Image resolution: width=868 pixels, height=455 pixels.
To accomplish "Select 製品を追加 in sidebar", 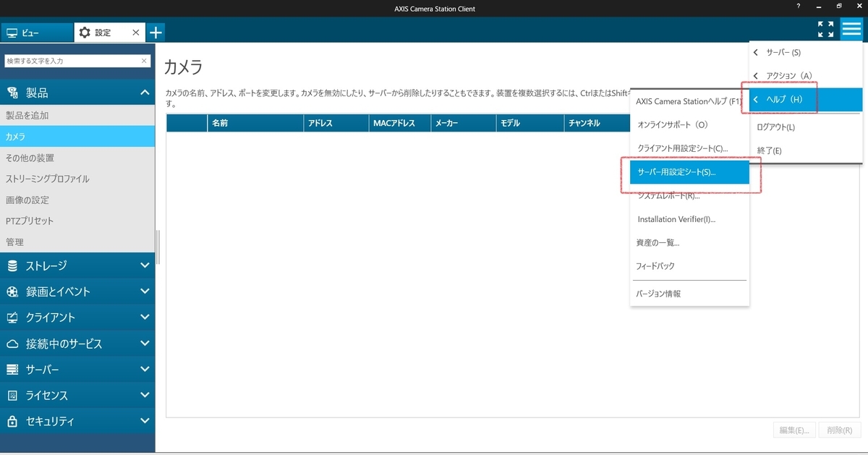I will [x=77, y=115].
